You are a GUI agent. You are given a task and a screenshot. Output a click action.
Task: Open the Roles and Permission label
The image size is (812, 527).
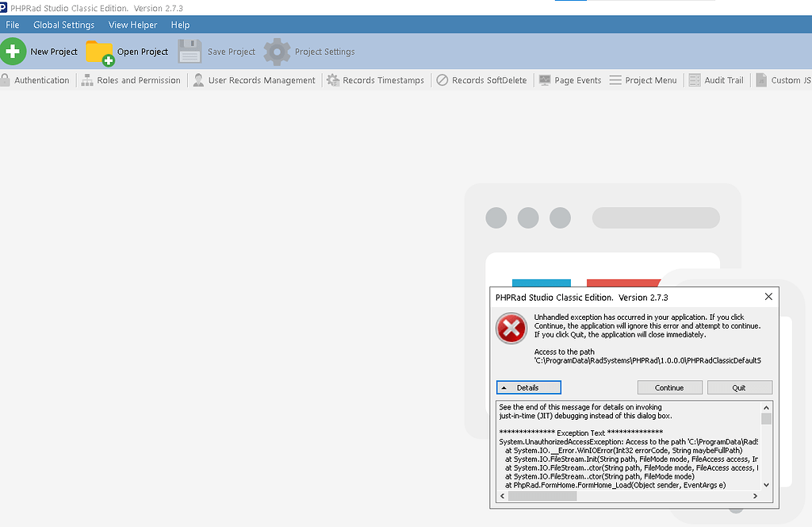[x=139, y=80]
